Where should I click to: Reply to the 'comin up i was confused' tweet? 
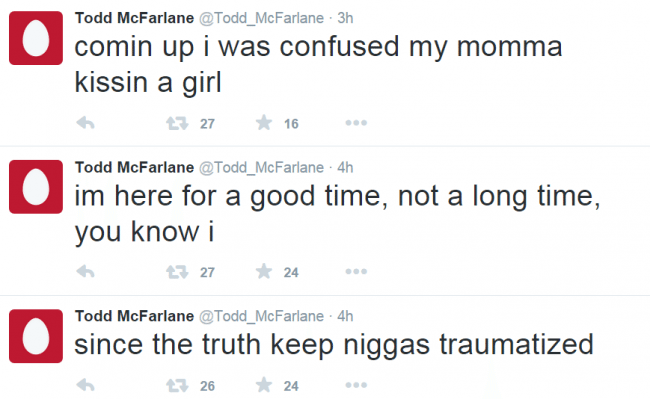(86, 123)
